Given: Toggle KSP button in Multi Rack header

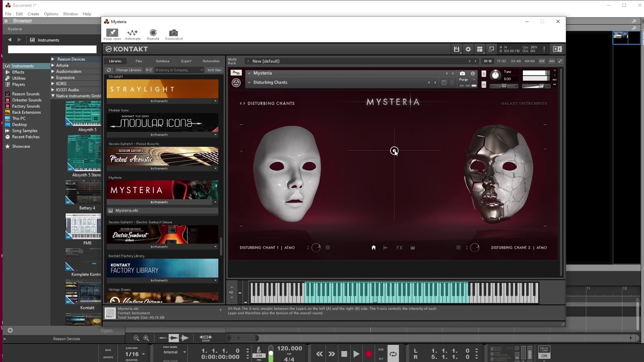Looking at the screenshot, I should tap(542, 61).
